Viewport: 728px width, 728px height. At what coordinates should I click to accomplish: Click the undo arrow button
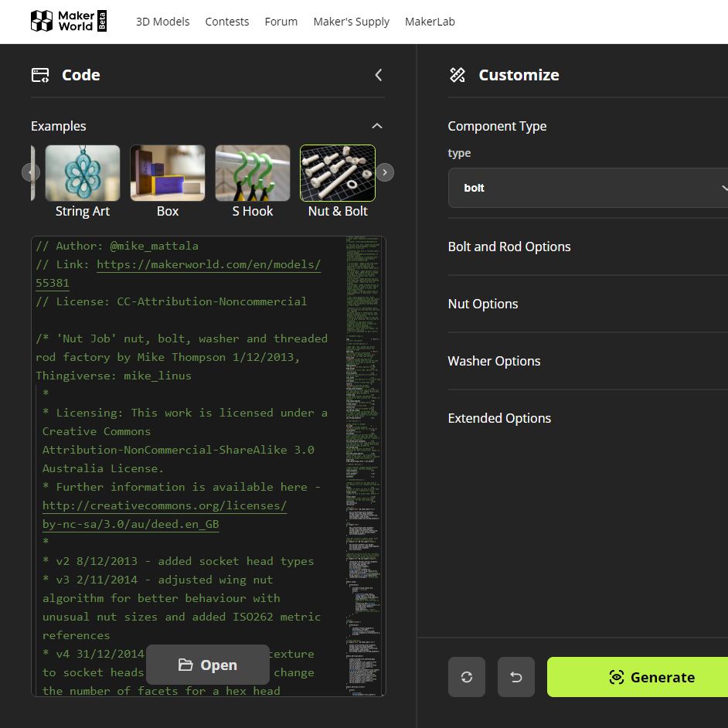pos(515,677)
